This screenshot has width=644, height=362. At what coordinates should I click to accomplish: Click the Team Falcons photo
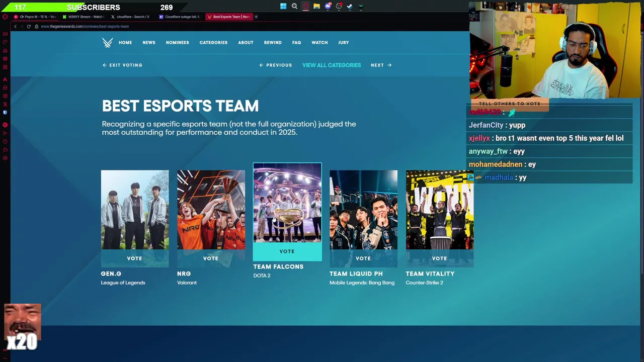tap(287, 203)
